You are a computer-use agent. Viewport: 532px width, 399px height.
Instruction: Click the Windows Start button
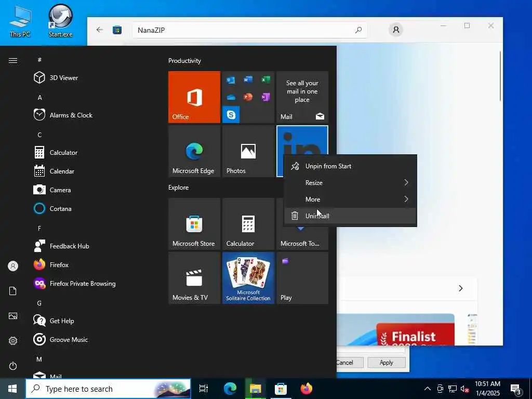[x=12, y=389]
